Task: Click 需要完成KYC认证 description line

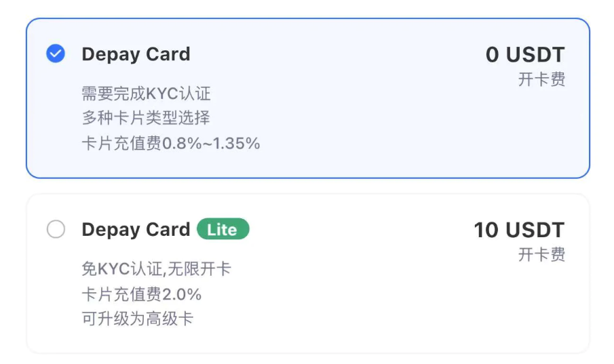Action: pyautogui.click(x=146, y=94)
